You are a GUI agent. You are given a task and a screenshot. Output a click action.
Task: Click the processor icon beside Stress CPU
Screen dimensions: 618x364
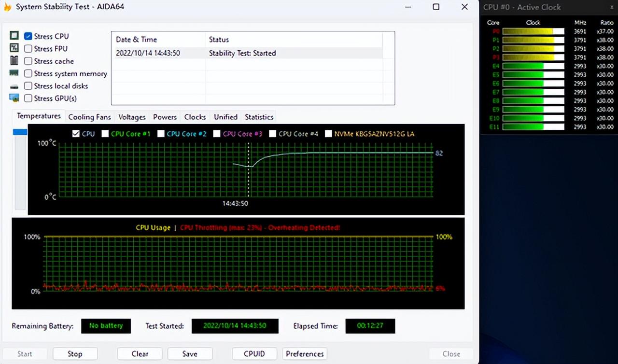14,36
